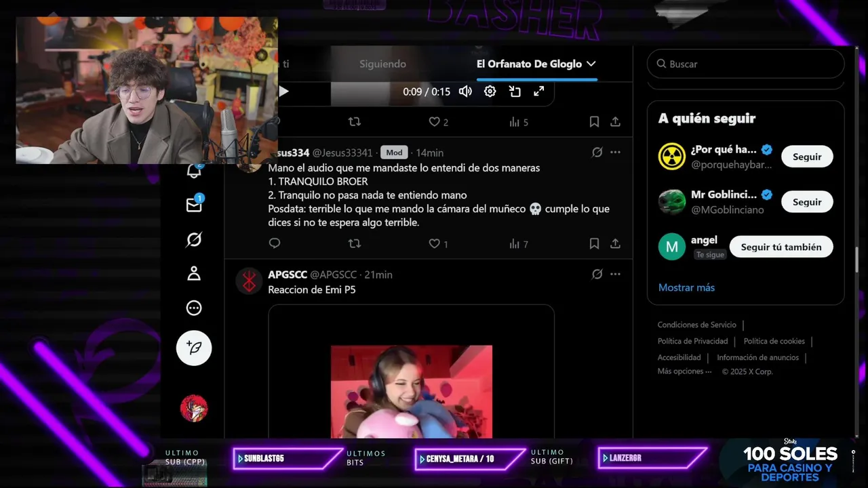Image resolution: width=868 pixels, height=488 pixels.
Task: Reply to the Jesus334 post
Action: (x=275, y=243)
